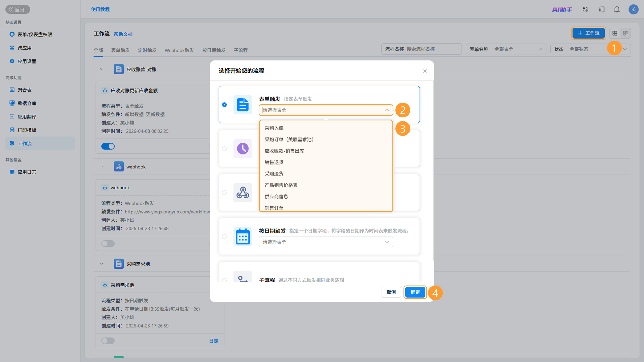The image size is (644, 362).
Task: Open the 使用教程 link
Action: (x=100, y=10)
